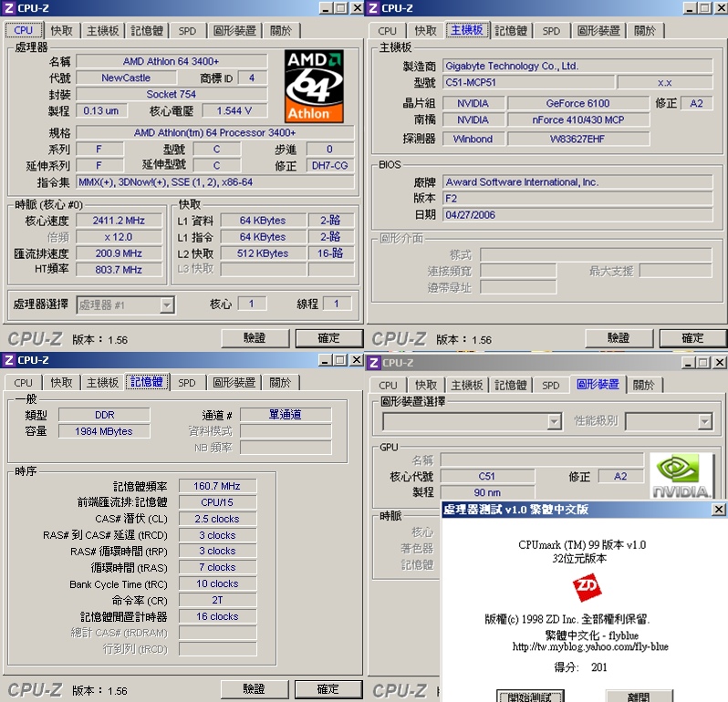Screen dimensions: 728x702
Task: Select 關於 tab in the motherboard window
Action: click(645, 31)
